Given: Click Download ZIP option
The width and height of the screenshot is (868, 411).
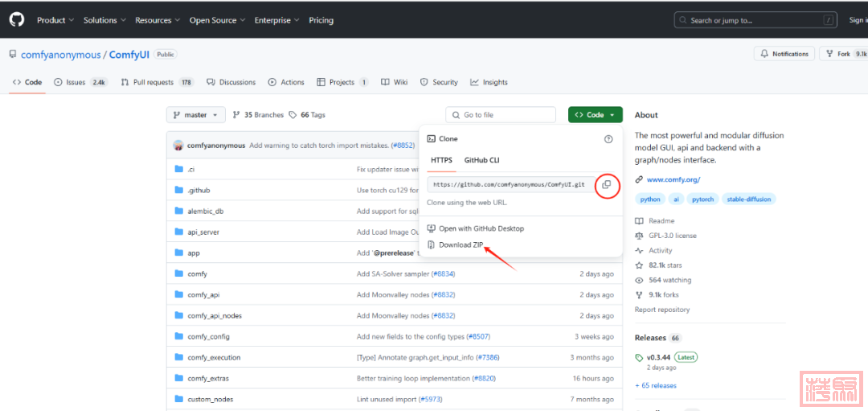Looking at the screenshot, I should tap(461, 245).
